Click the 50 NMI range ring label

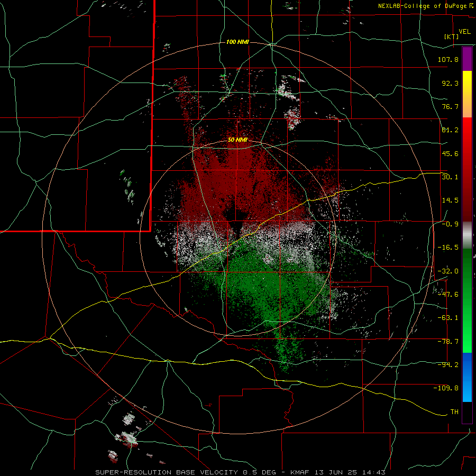click(x=237, y=140)
